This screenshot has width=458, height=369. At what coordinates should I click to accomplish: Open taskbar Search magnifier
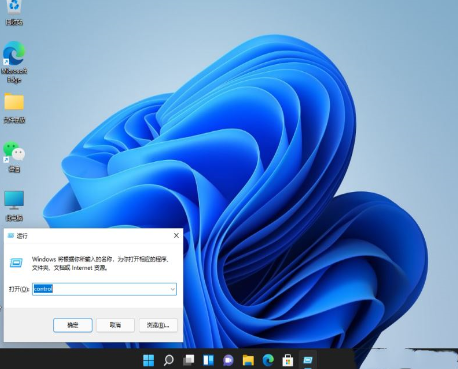coord(169,360)
